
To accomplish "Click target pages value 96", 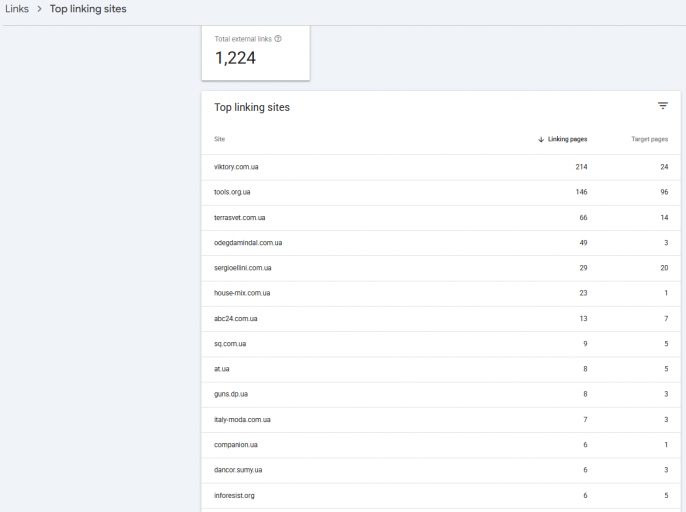I will pos(664,193).
